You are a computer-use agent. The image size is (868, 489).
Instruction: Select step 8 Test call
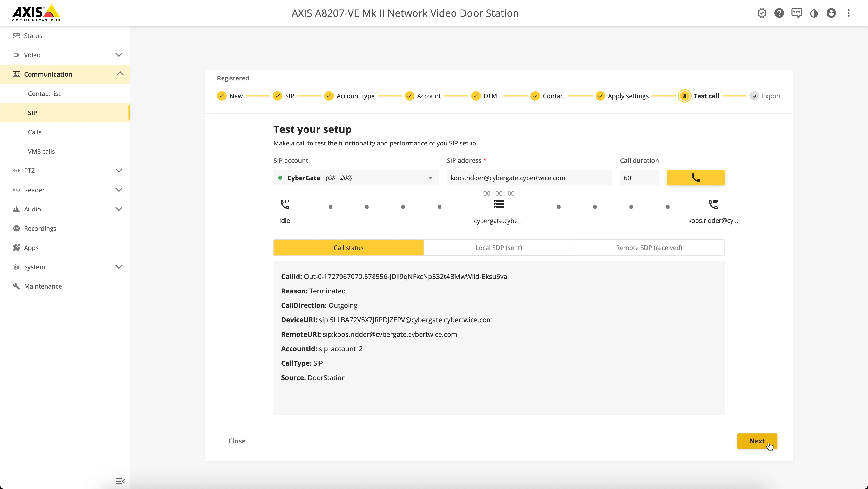click(699, 96)
